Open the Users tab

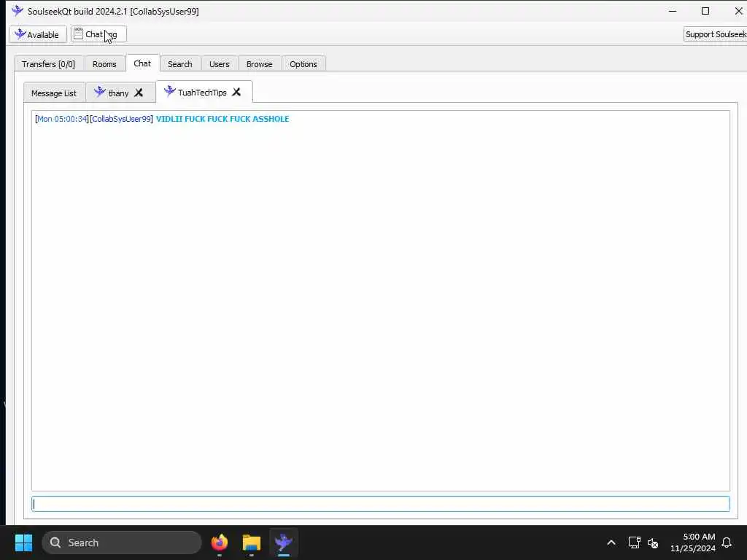tap(219, 64)
